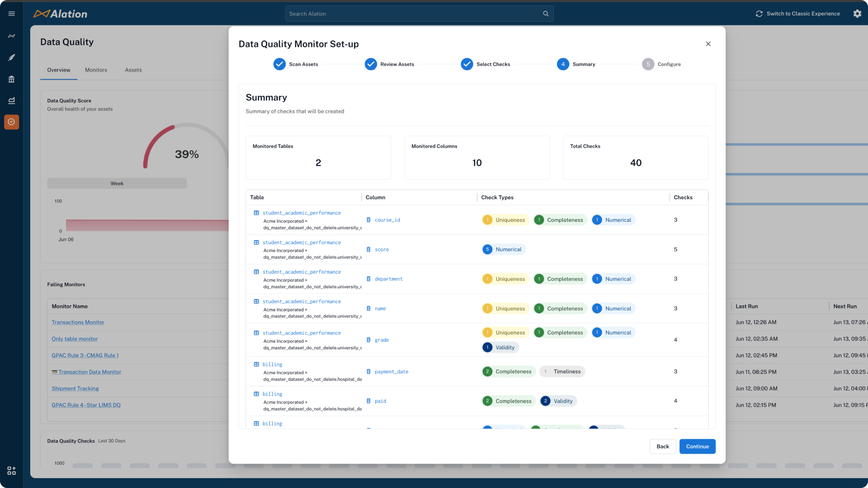
Task: Open the settings gear icon
Action: tap(857, 14)
